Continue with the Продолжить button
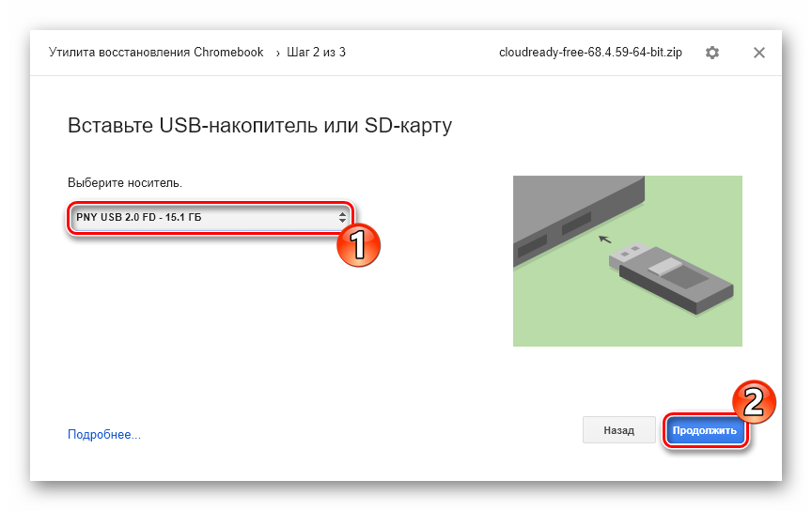The height and width of the screenshot is (511, 812). coord(705,430)
